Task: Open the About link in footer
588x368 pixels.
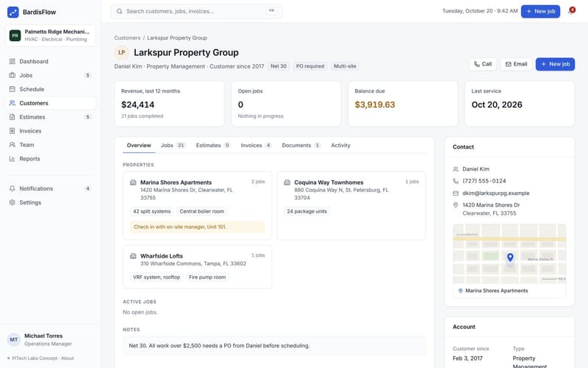Action: tap(68, 358)
